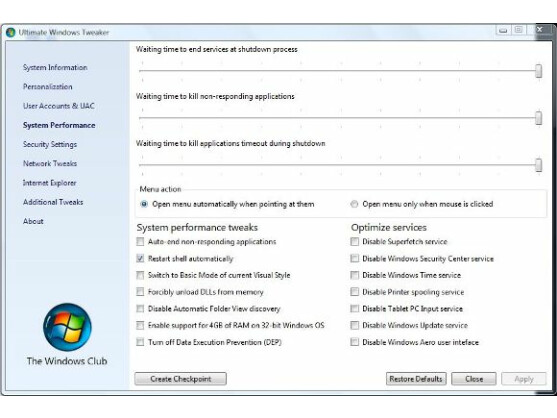557x418 pixels.
Task: Open User Accounts & UAC section
Action: tap(59, 106)
